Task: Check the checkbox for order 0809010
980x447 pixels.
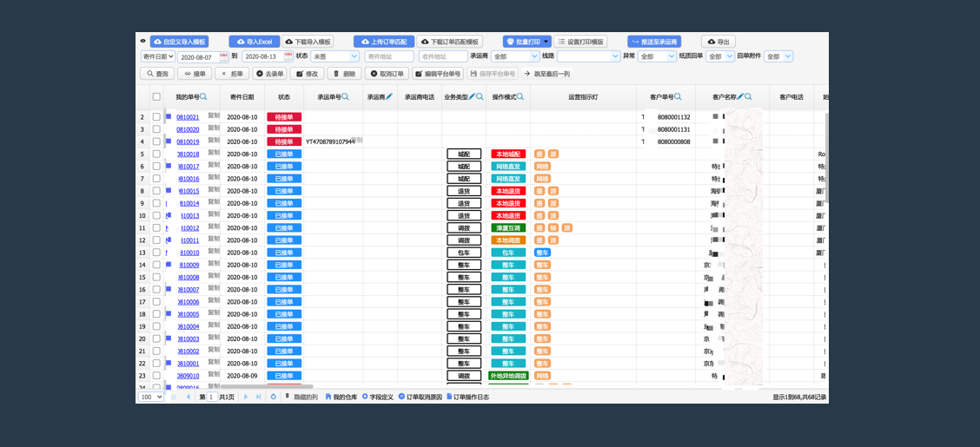Action: pyautogui.click(x=156, y=376)
